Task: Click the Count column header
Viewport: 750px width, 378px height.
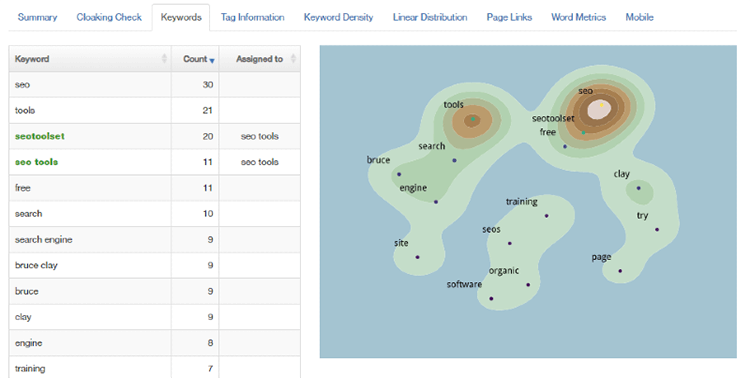Action: coord(195,59)
